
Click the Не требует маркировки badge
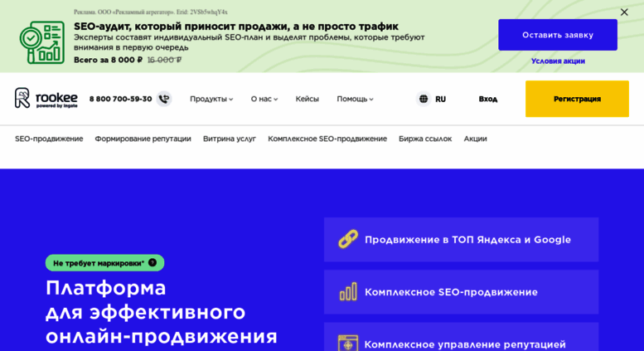click(104, 263)
